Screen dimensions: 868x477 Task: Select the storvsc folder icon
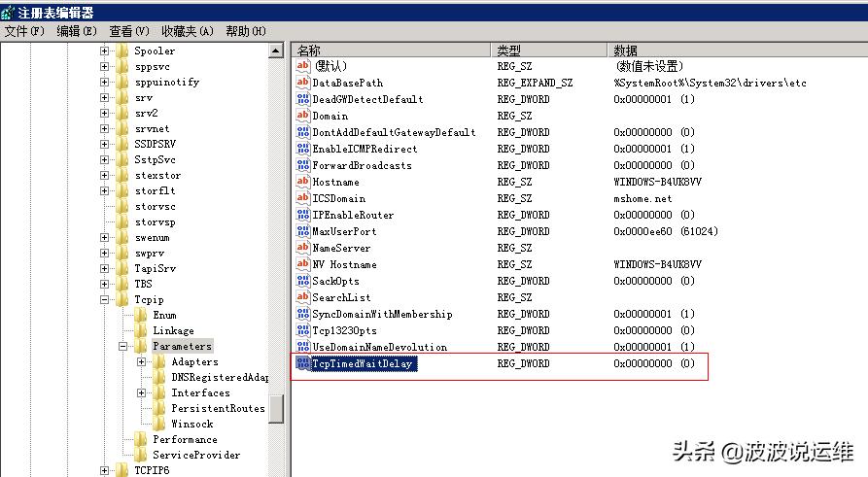(x=122, y=206)
